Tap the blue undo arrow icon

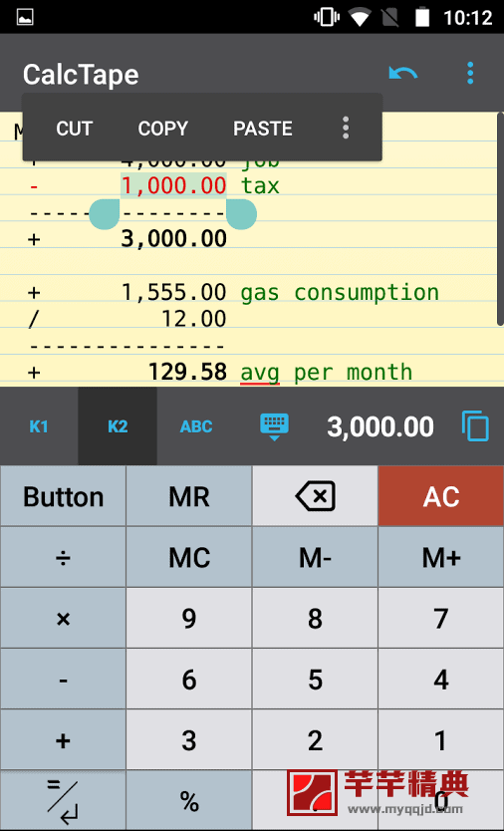(402, 73)
